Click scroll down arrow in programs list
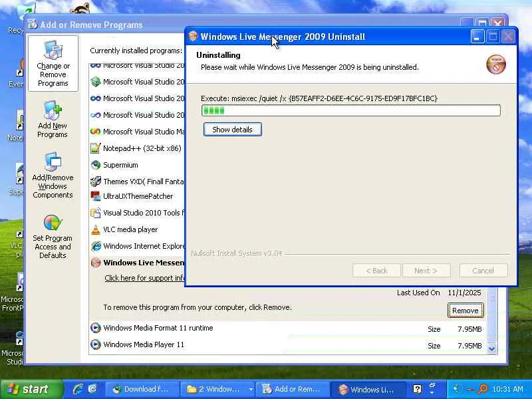 [491, 348]
